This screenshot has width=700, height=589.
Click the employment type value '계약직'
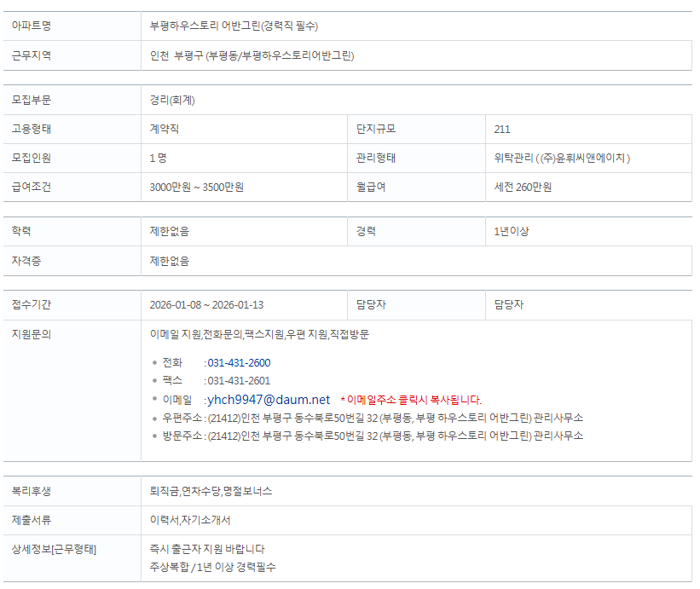pyautogui.click(x=165, y=129)
